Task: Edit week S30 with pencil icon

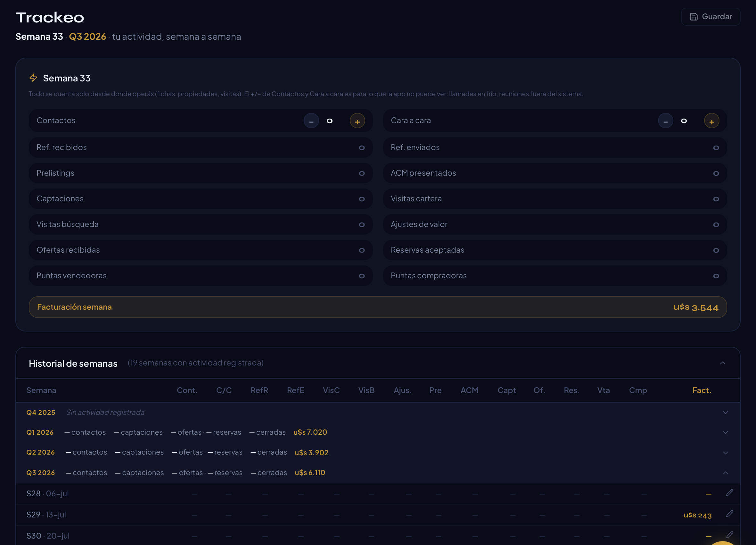Action: click(730, 535)
